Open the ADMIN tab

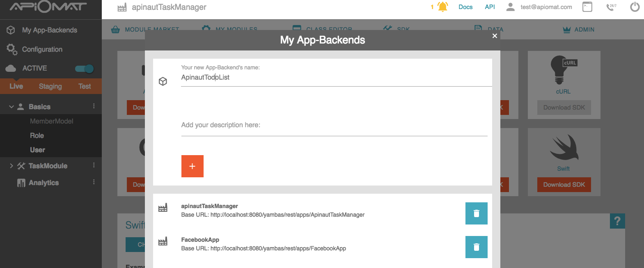(x=579, y=30)
